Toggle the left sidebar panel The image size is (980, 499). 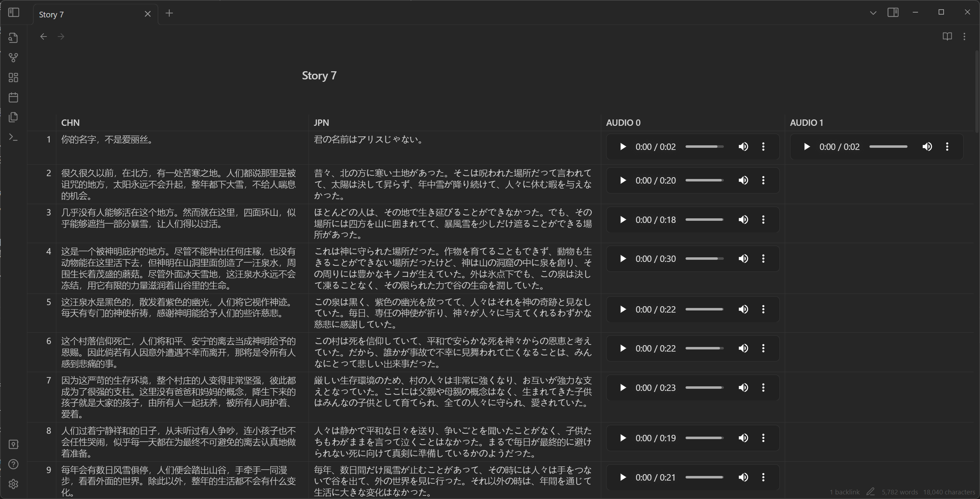pos(13,12)
